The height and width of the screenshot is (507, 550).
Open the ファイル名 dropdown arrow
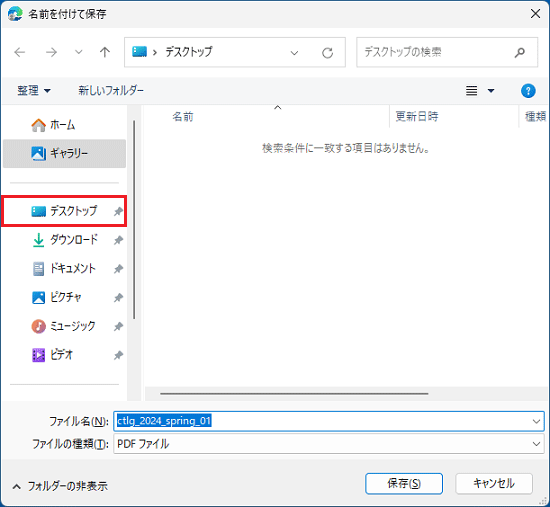pyautogui.click(x=536, y=421)
